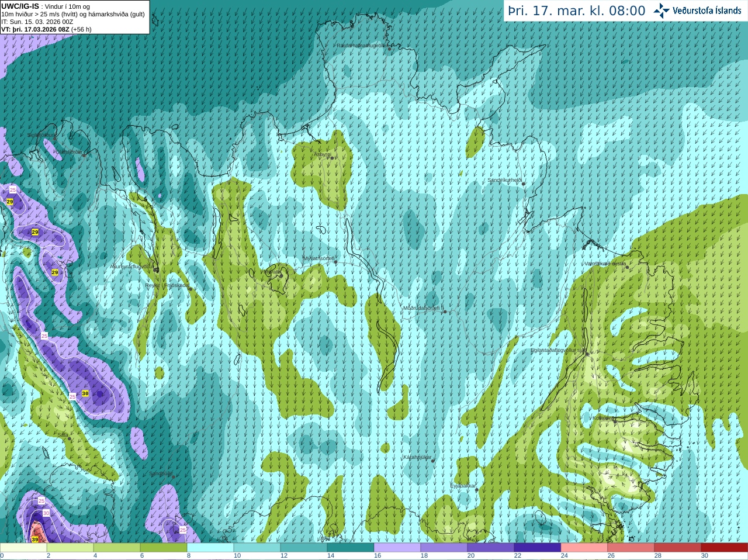Click the Kollaleira station label
The width and height of the screenshot is (748, 560).
pos(602,418)
